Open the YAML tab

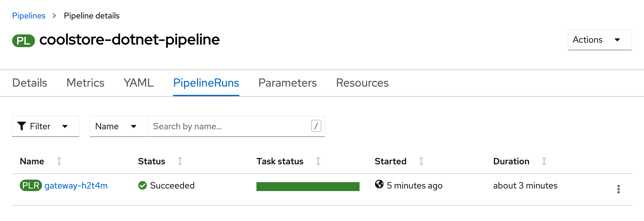click(x=138, y=83)
